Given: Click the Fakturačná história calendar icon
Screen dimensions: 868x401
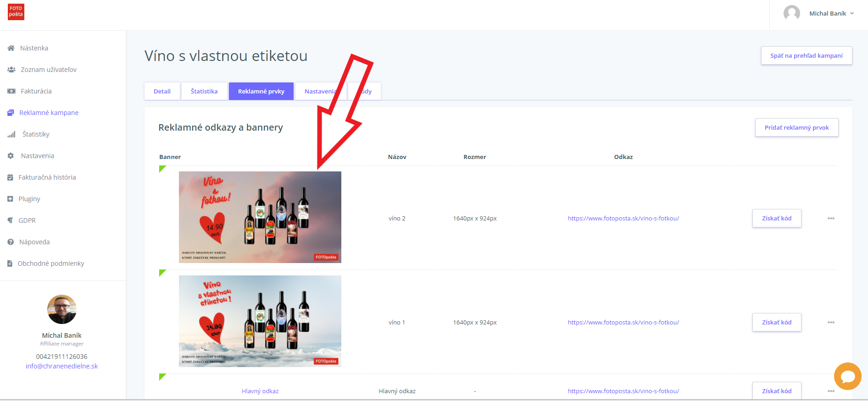Looking at the screenshot, I should tap(10, 177).
